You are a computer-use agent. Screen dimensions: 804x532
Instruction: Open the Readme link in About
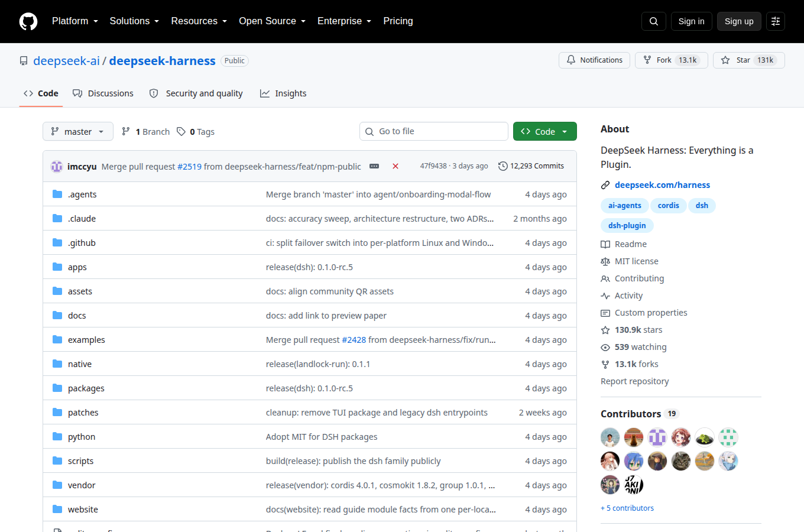[x=624, y=244]
